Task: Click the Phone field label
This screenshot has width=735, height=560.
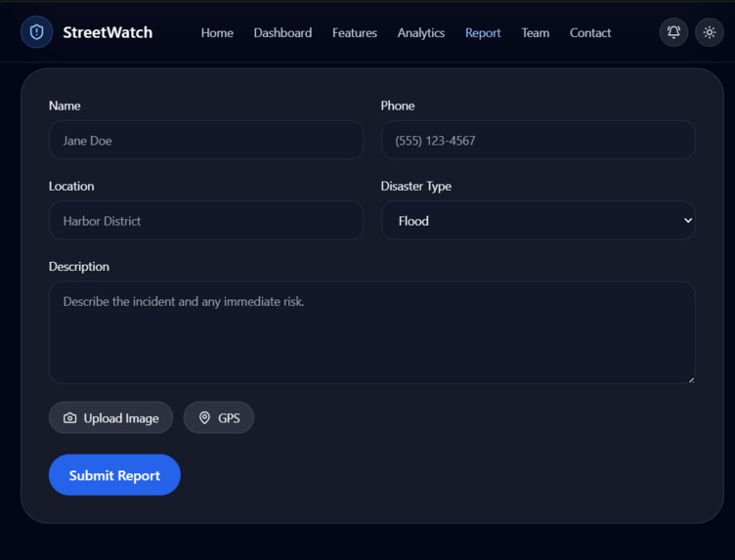Action: click(x=398, y=106)
